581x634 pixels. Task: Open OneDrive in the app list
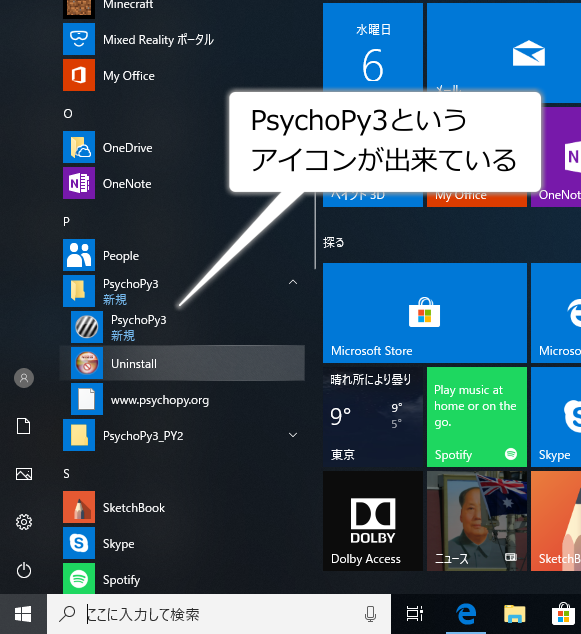coord(182,147)
